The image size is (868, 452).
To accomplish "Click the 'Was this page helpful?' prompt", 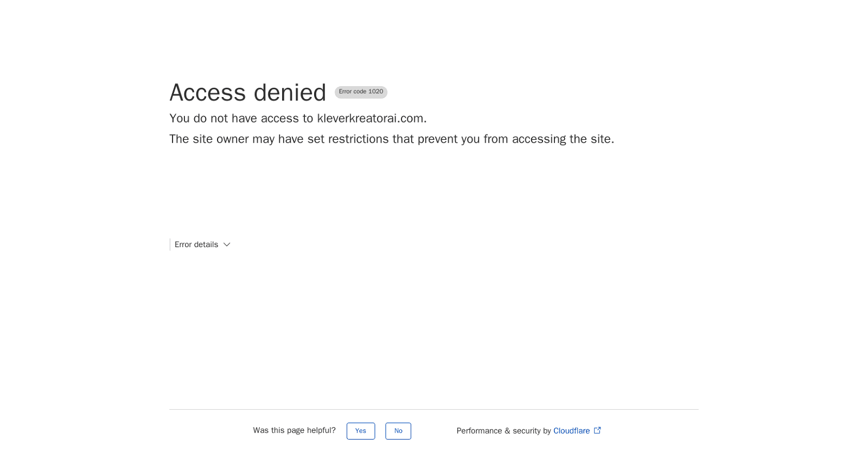I will [x=294, y=430].
